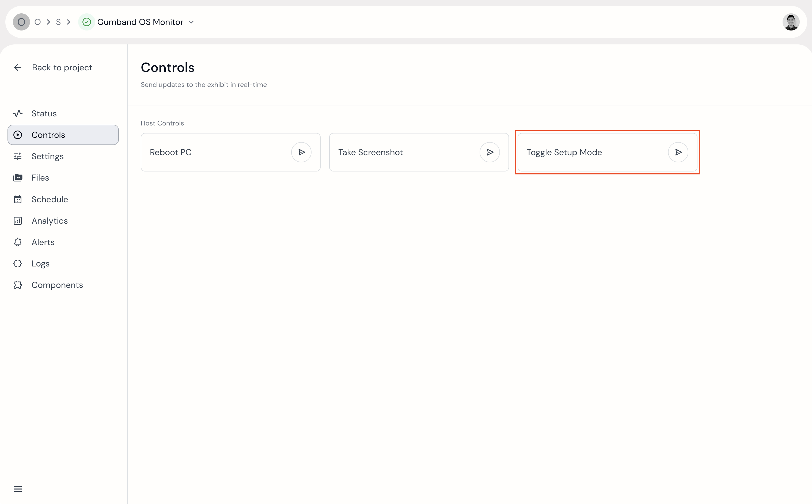Click the S breadcrumb link
This screenshot has width=812, height=504.
pyautogui.click(x=58, y=22)
